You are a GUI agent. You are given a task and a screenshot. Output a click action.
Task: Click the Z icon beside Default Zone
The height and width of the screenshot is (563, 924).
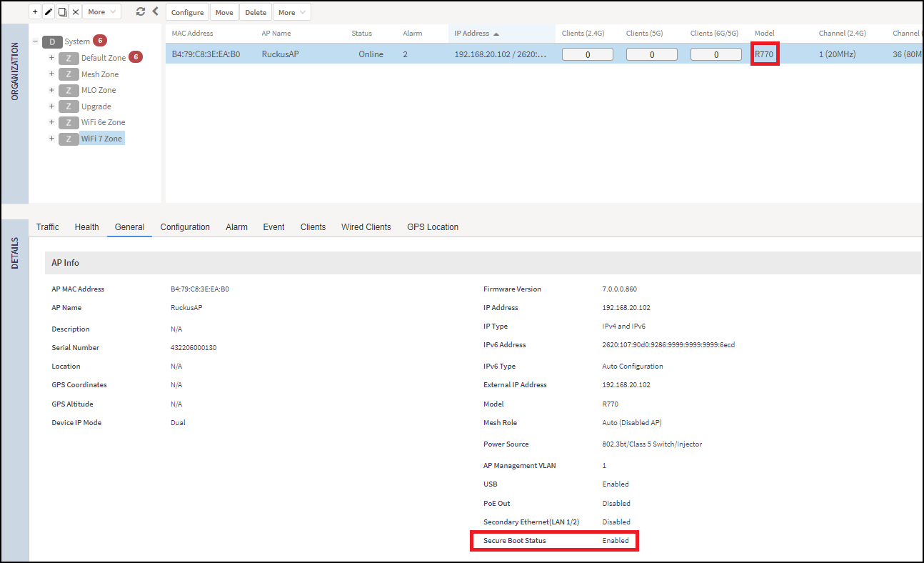[x=69, y=58]
